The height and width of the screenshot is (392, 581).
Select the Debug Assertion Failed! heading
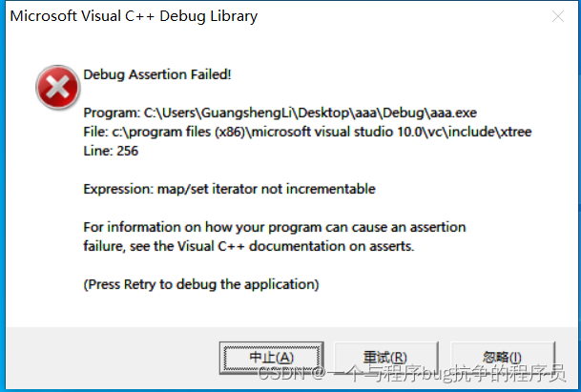pyautogui.click(x=157, y=74)
